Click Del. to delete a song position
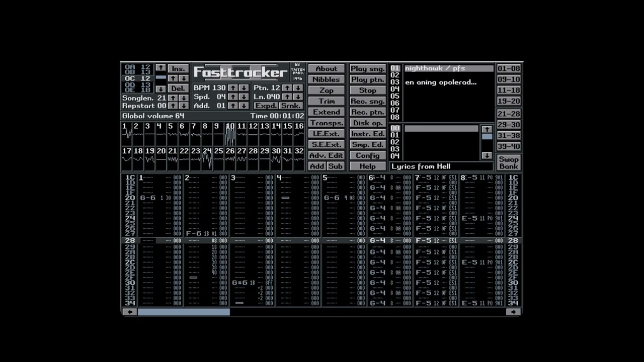The width and height of the screenshot is (644, 362). click(x=178, y=88)
